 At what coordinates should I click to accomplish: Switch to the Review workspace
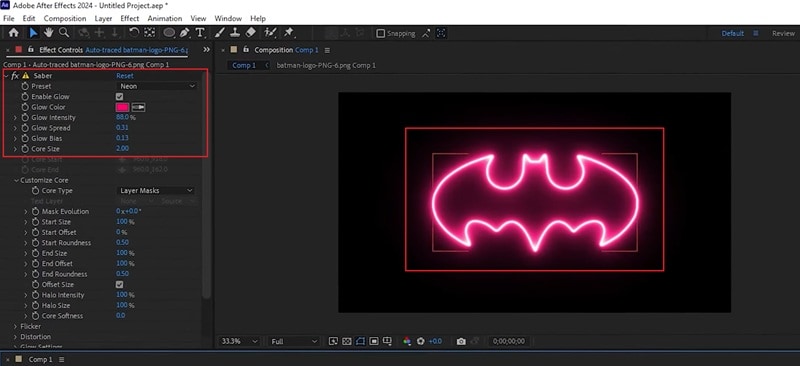(x=783, y=33)
